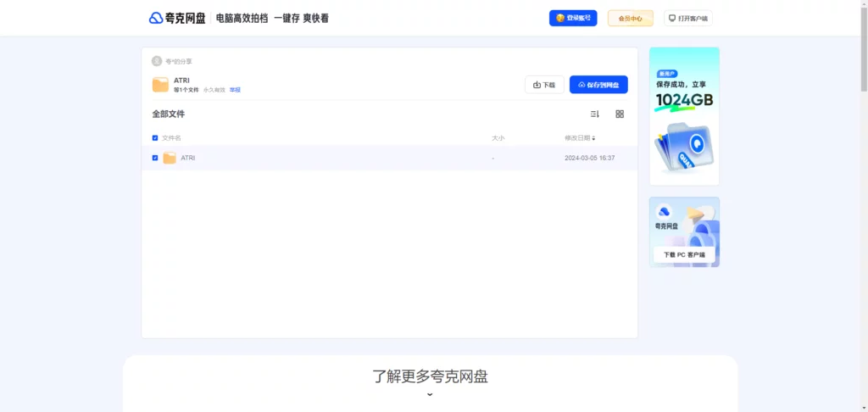
Task: Click the sharer avatar icon
Action: (x=157, y=61)
